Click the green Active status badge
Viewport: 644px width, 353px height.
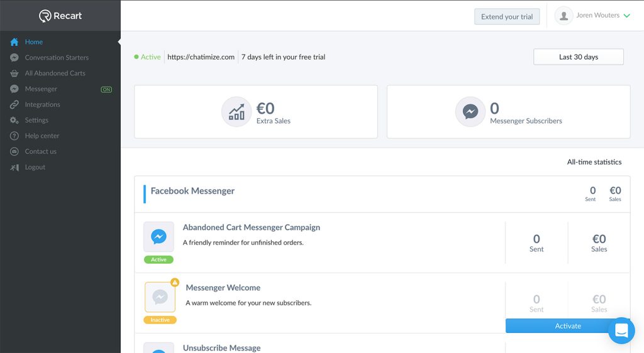coord(158,259)
